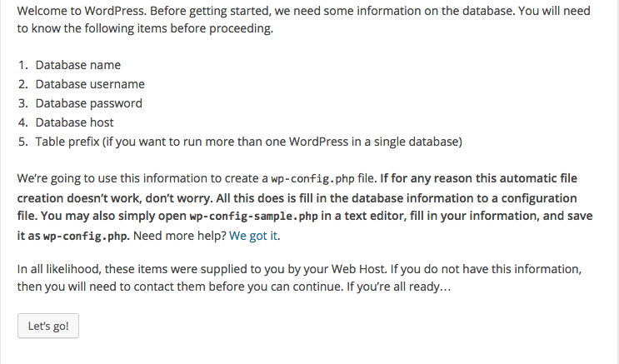Viewport: 619px width, 364px height.
Task: Click the list number 5 marker
Action: [x=23, y=142]
